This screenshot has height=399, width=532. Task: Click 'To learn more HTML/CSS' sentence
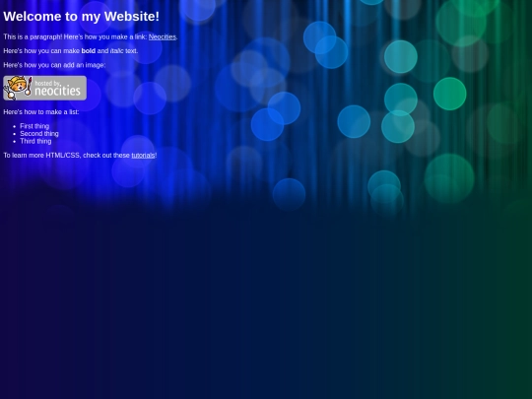click(x=80, y=155)
